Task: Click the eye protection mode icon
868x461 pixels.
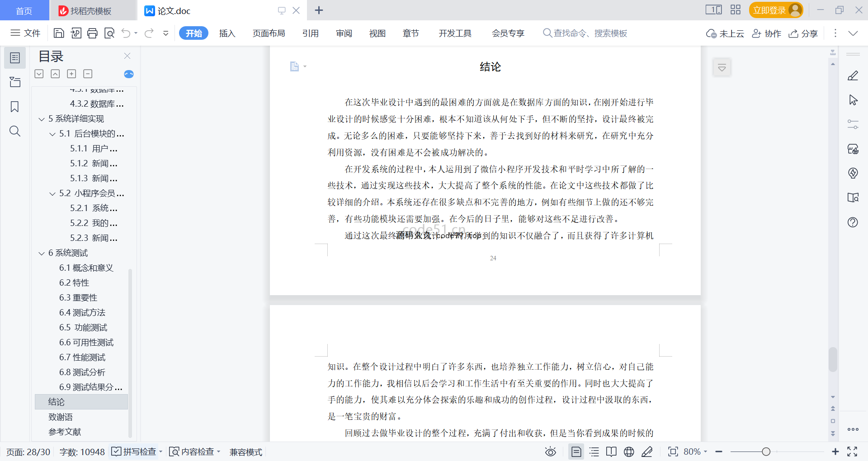Action: click(x=551, y=452)
